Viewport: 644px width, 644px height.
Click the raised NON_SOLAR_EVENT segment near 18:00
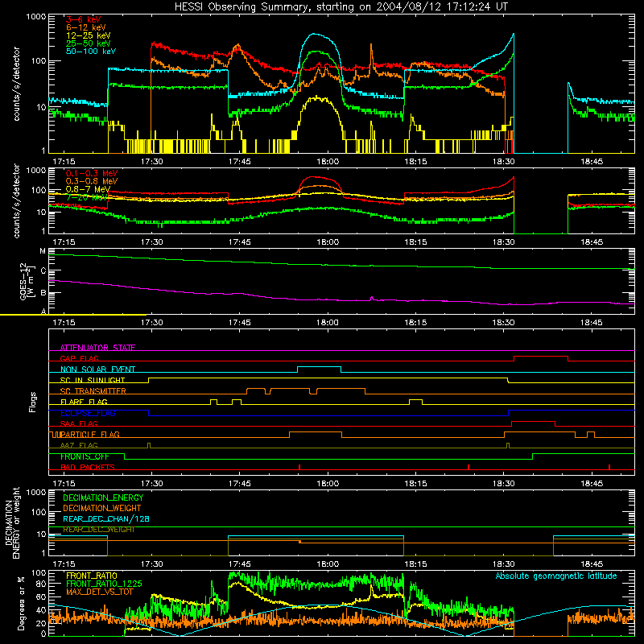tap(319, 367)
